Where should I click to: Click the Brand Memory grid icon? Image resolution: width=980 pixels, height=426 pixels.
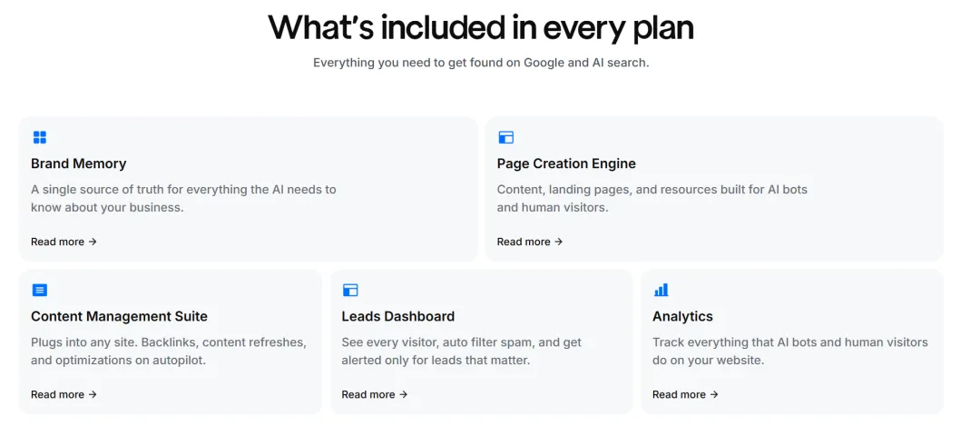pos(39,137)
